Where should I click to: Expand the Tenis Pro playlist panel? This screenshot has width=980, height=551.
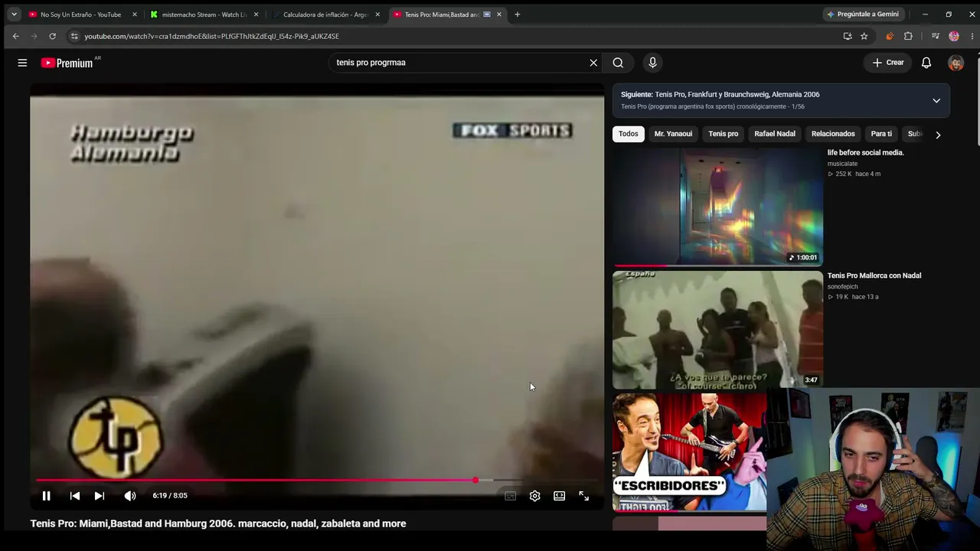tap(936, 100)
